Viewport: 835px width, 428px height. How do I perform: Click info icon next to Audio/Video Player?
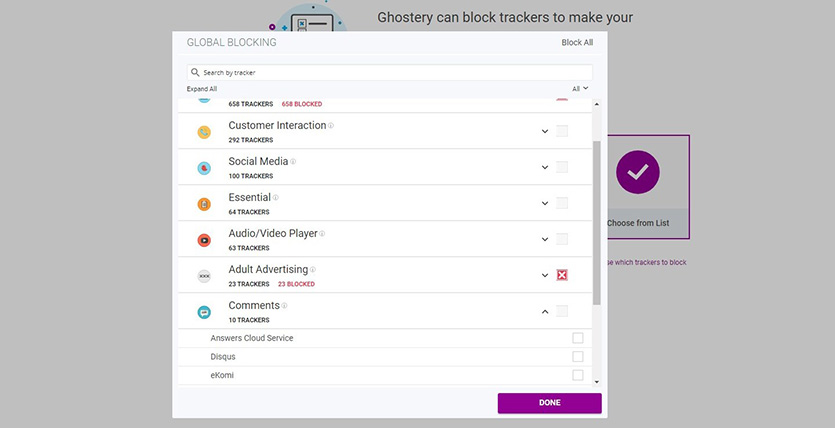coord(322,234)
